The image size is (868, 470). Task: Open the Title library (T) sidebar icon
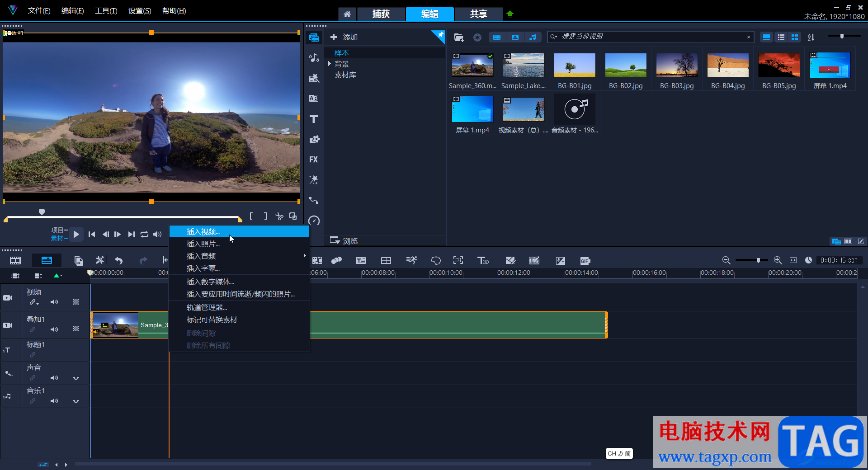(x=314, y=119)
